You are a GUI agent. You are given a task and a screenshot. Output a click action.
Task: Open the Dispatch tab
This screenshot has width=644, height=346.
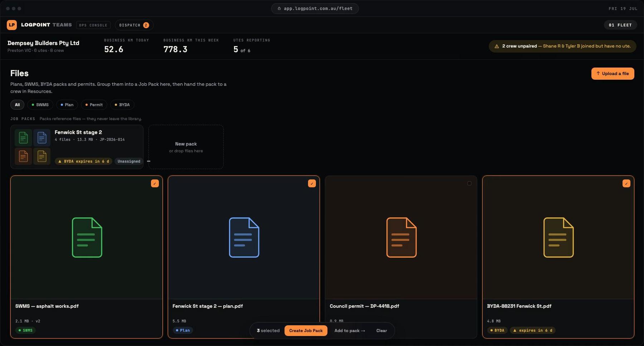(134, 25)
